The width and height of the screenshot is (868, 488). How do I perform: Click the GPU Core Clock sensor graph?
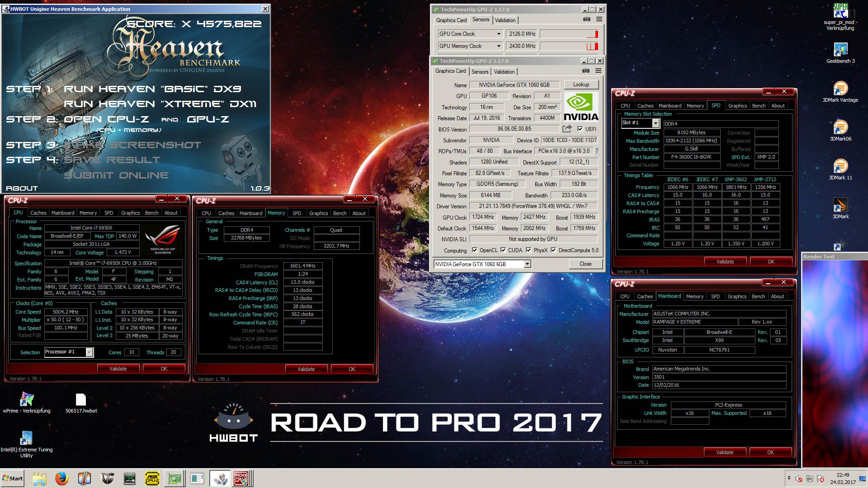click(569, 34)
